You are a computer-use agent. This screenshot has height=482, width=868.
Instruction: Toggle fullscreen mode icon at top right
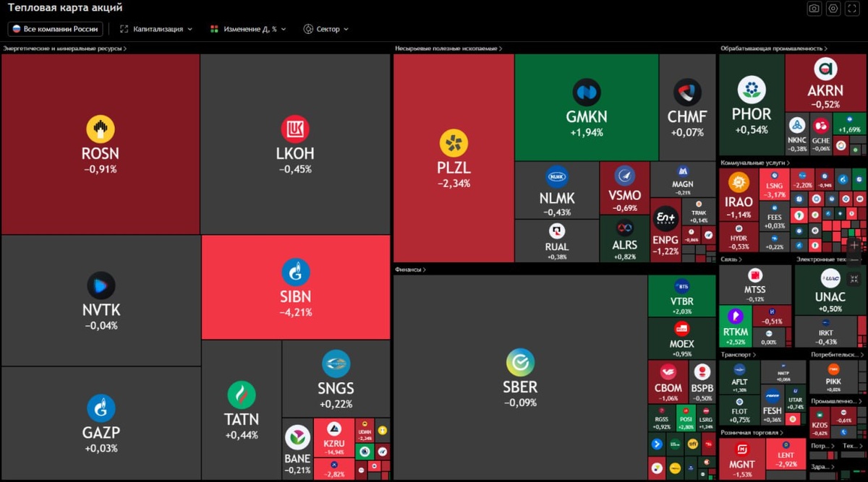(852, 9)
